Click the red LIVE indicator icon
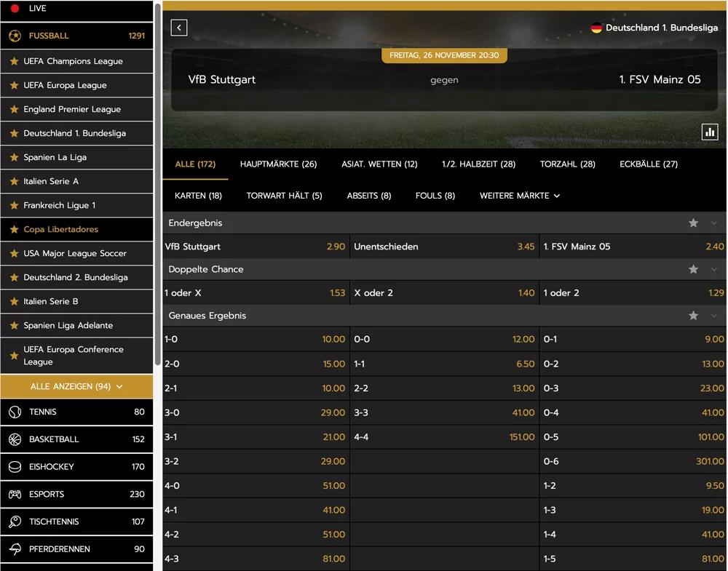This screenshot has width=728, height=571. pos(15,8)
